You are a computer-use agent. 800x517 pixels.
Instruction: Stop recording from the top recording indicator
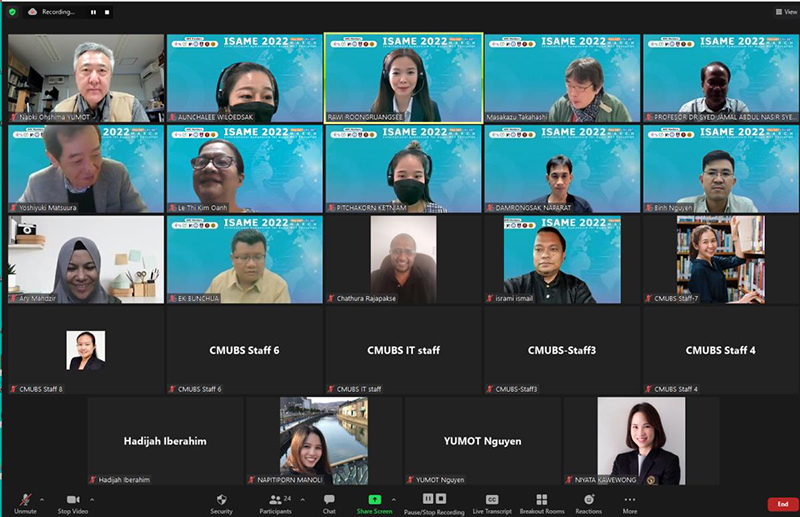pos(107,12)
